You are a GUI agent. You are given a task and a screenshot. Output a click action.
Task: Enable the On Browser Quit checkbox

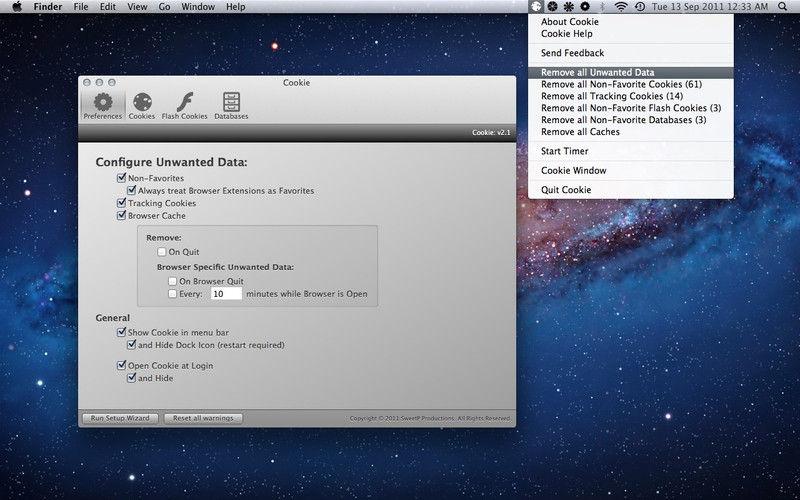[172, 281]
